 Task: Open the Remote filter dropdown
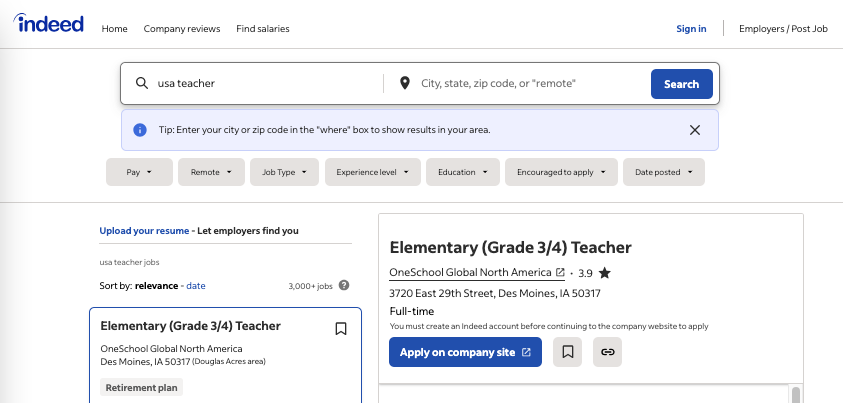(211, 172)
